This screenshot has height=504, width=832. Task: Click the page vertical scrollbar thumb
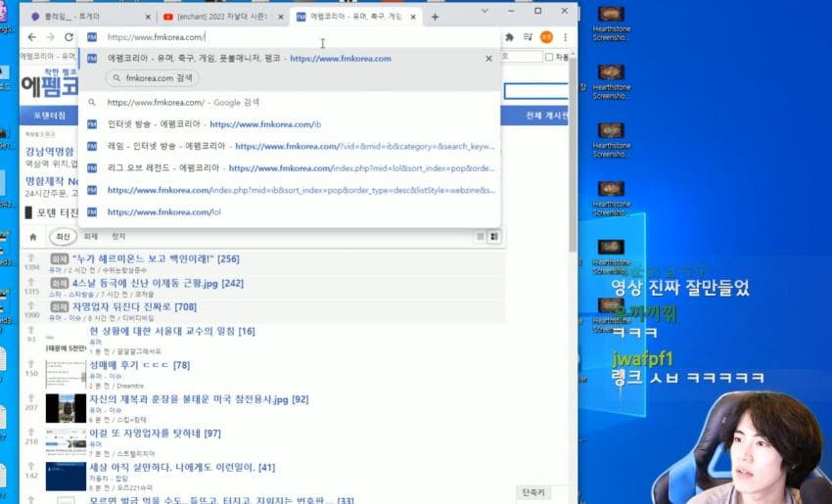573,154
